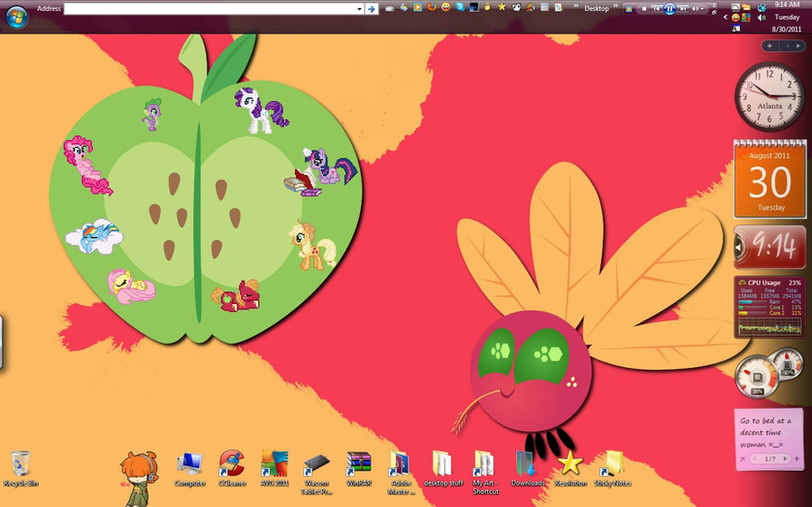
Task: Select the Applejack pixel pony
Action: pos(313,246)
